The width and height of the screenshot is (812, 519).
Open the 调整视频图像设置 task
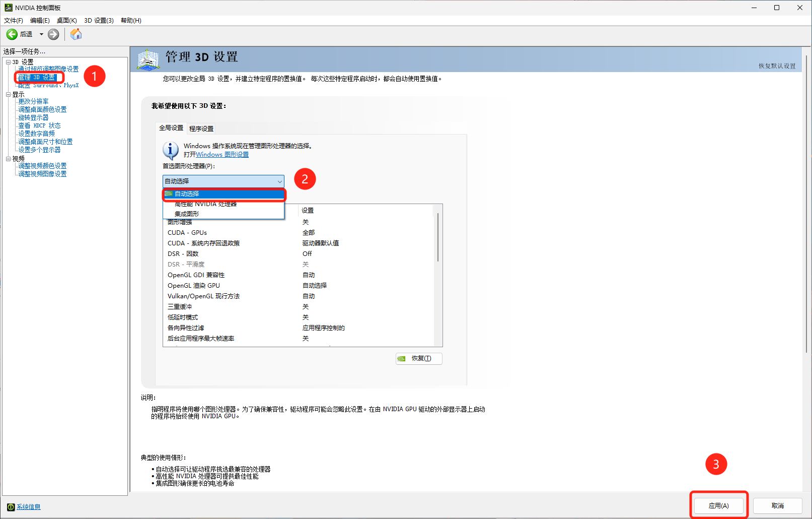[x=42, y=174]
